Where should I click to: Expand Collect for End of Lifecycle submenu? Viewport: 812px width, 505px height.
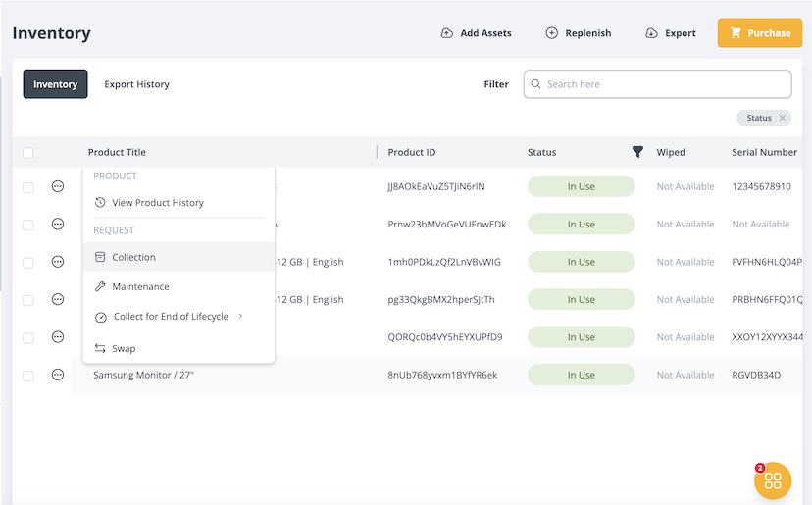tap(240, 317)
